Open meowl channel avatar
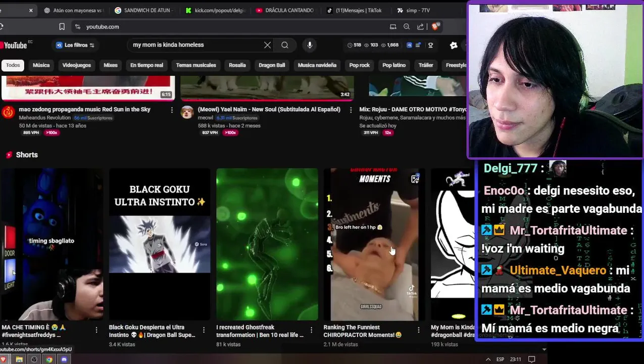Viewport: 644px width, 364px height. [187, 112]
